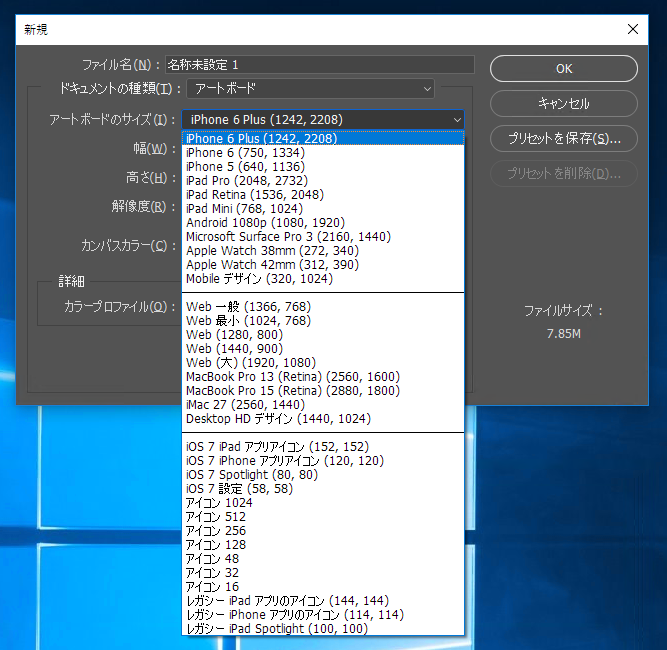
Task: Pick アイコン 512 preset
Action: (323, 516)
